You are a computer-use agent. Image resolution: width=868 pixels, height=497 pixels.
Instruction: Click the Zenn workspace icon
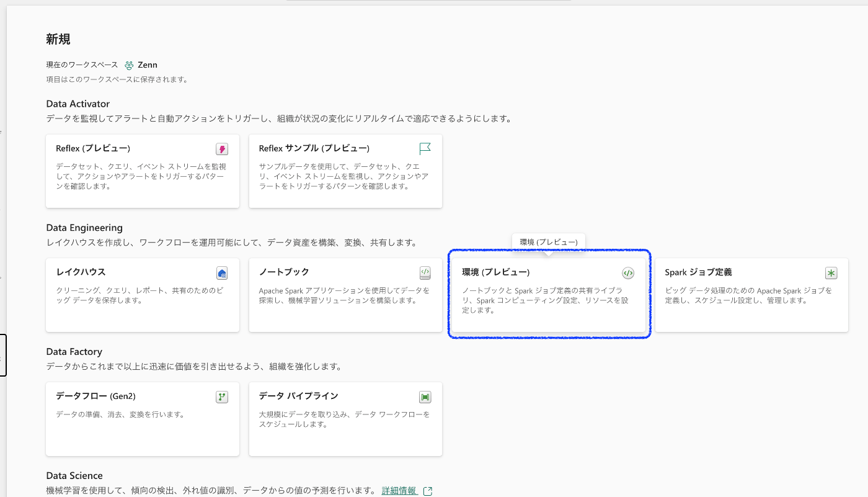[x=129, y=65]
